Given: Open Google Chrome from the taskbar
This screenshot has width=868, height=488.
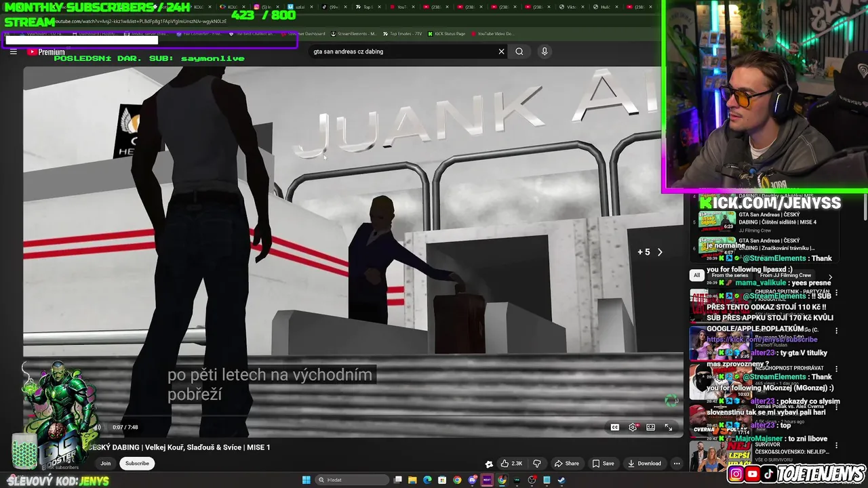Looking at the screenshot, I should tap(457, 480).
